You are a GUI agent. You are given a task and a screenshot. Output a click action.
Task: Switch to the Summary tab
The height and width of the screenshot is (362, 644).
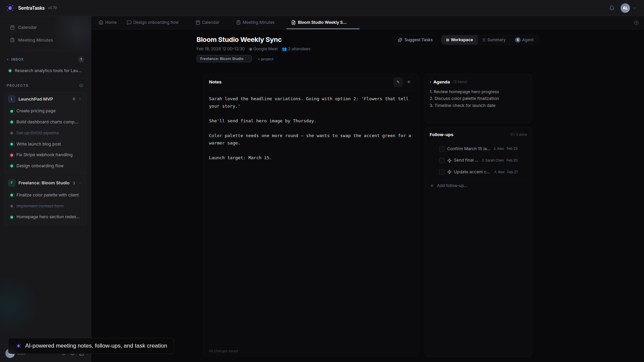pyautogui.click(x=494, y=40)
